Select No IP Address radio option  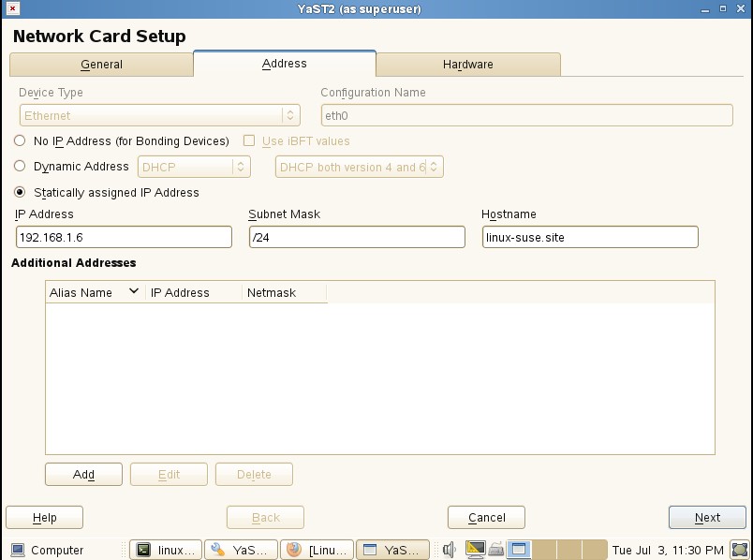coord(20,140)
